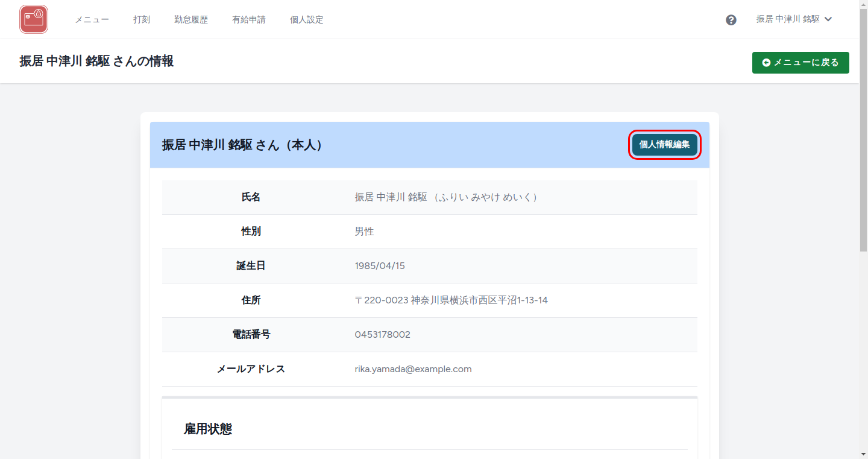The height and width of the screenshot is (459, 868).
Task: Click the name value with ふりい みやけ めいく reading
Action: tap(445, 197)
